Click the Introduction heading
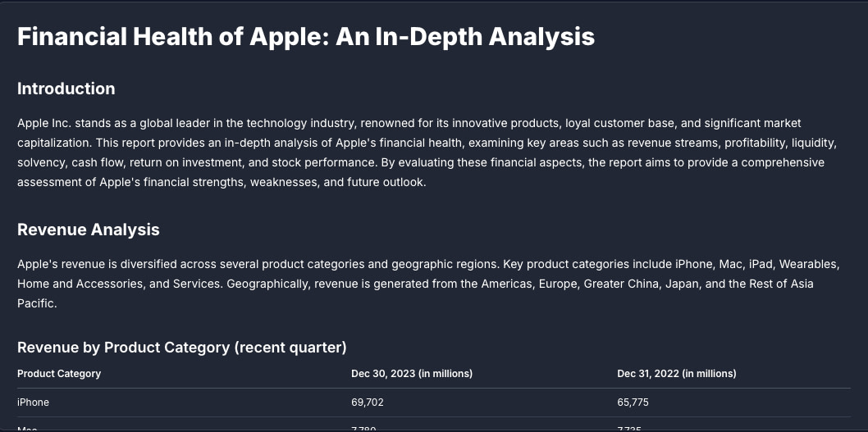 pos(66,89)
